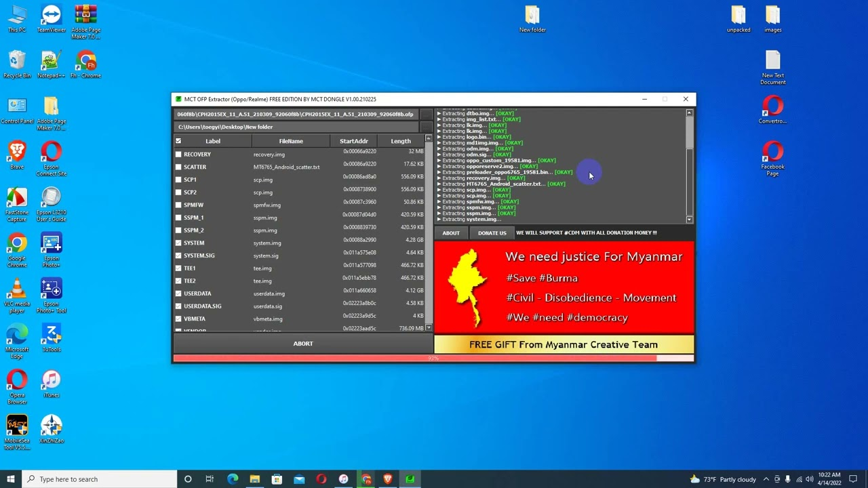Open the taskbar clock and date
Image resolution: width=868 pixels, height=488 pixels.
click(830, 479)
